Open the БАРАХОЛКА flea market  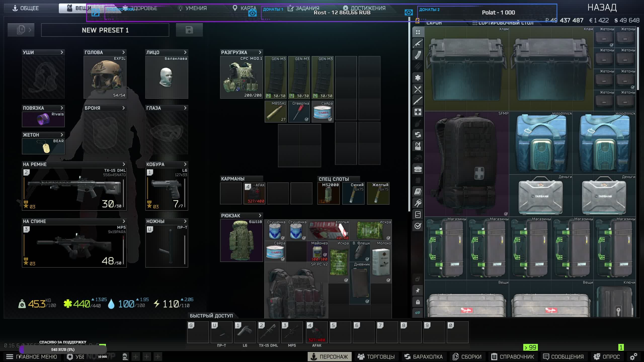pos(424,356)
